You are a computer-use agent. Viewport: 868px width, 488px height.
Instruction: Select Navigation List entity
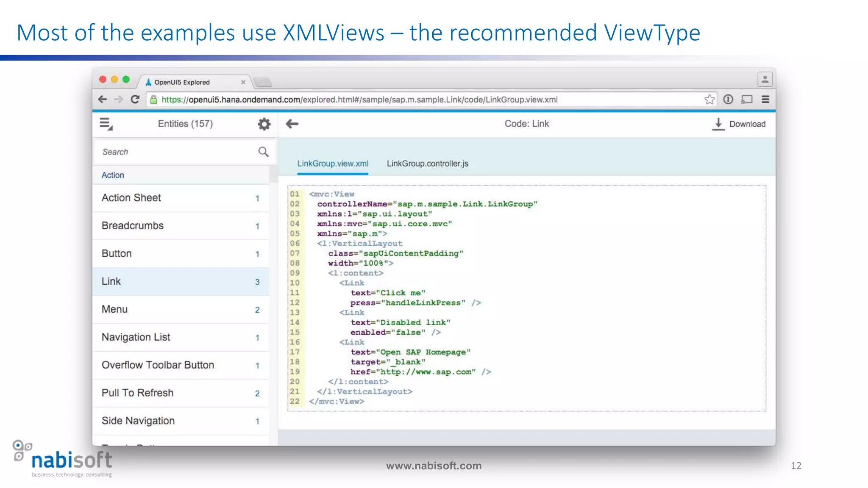tap(181, 337)
